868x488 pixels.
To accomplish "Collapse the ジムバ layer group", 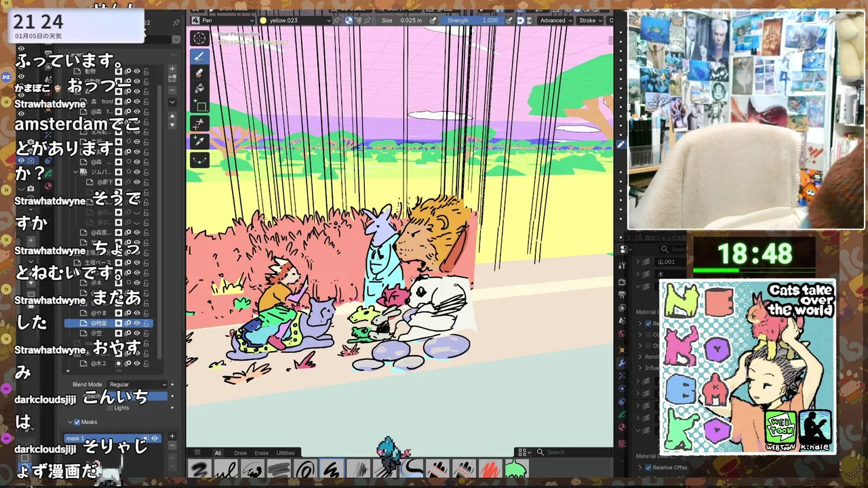I will click(x=76, y=172).
